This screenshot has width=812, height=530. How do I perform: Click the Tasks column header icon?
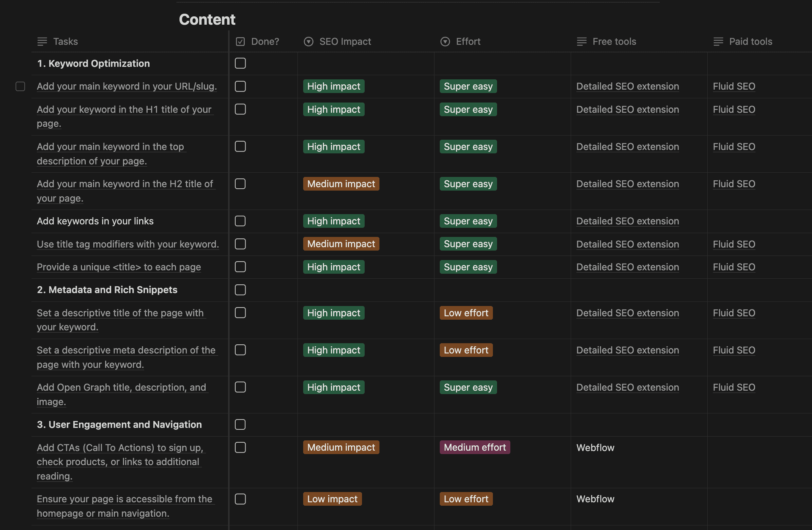[x=42, y=41]
